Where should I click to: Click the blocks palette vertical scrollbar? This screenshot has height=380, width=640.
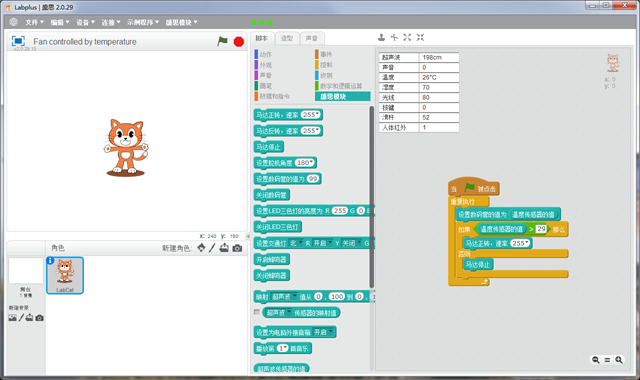pyautogui.click(x=372, y=197)
